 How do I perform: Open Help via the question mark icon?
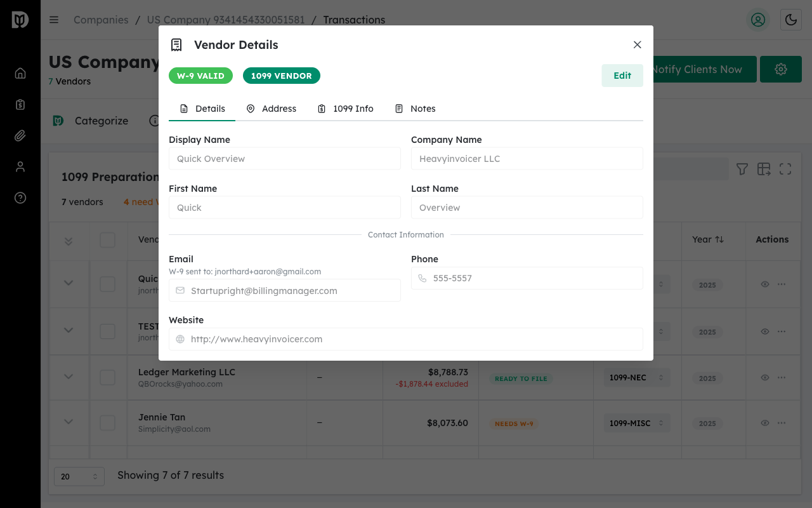(20, 197)
